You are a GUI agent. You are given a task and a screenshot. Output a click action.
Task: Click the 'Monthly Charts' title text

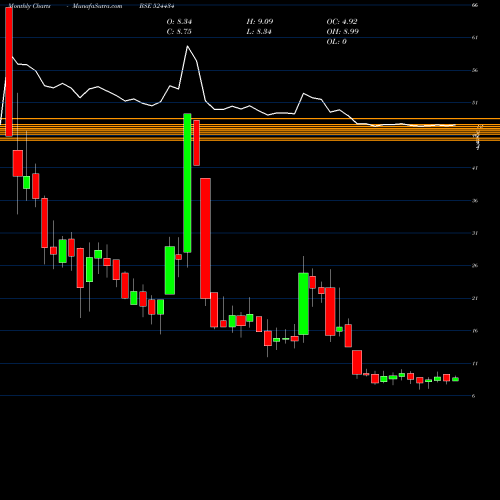point(29,6)
